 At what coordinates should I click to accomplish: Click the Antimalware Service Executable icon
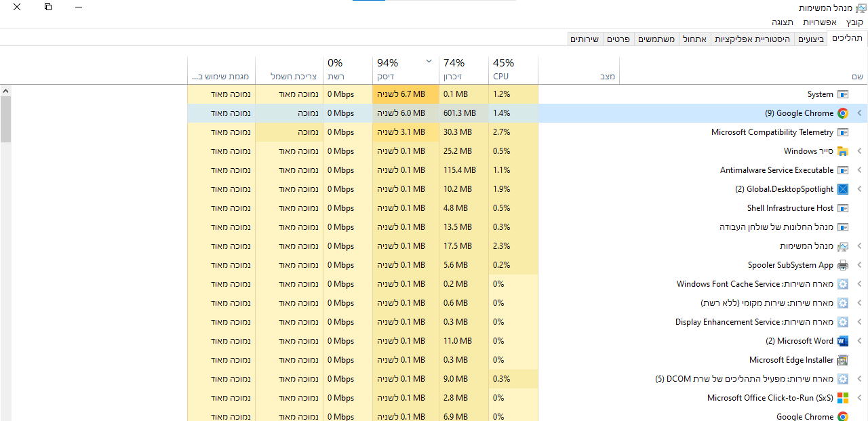(843, 170)
